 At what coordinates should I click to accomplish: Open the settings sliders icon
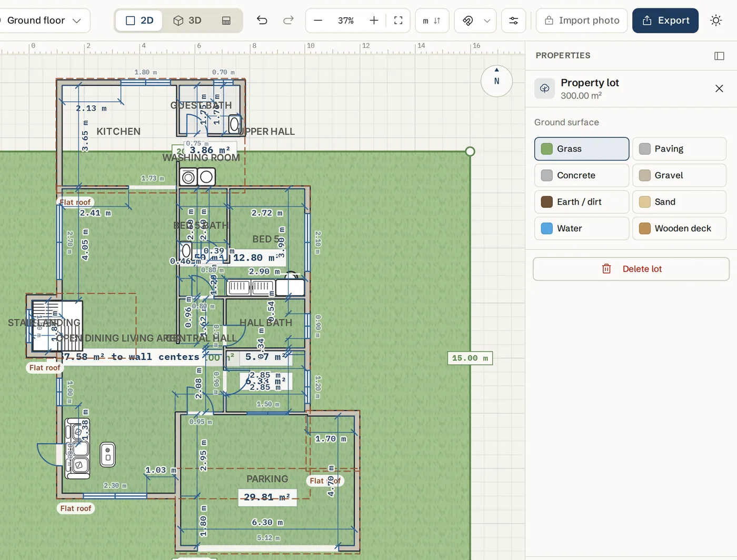(513, 21)
